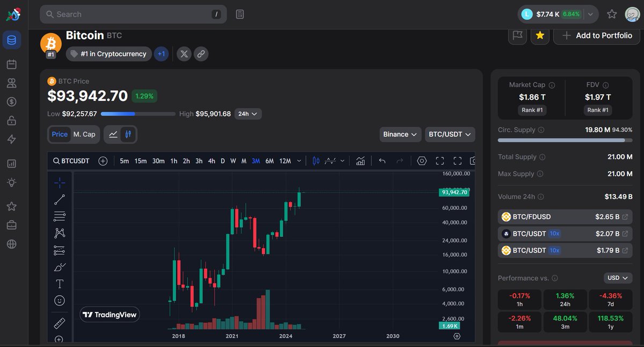Click the 93,942.70 price label on axis

[454, 192]
